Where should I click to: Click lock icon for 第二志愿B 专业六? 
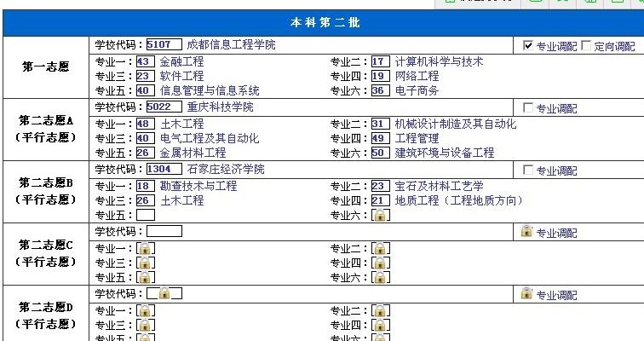tap(381, 215)
